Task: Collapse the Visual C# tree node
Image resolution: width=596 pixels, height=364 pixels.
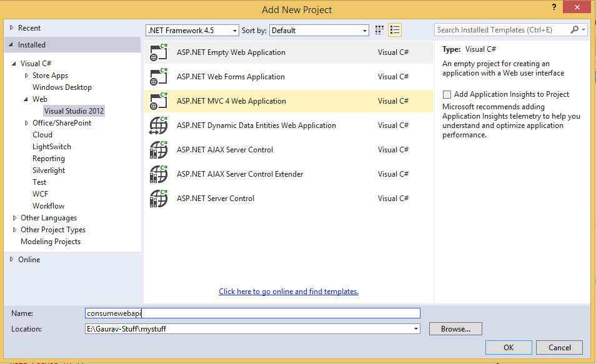Action: click(14, 64)
